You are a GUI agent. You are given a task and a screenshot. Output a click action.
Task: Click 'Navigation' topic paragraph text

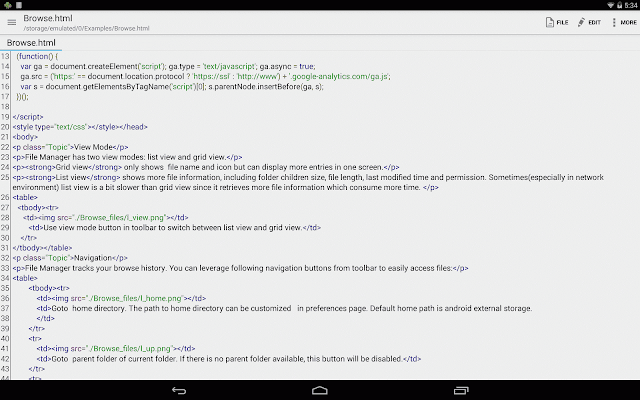pyautogui.click(x=93, y=258)
